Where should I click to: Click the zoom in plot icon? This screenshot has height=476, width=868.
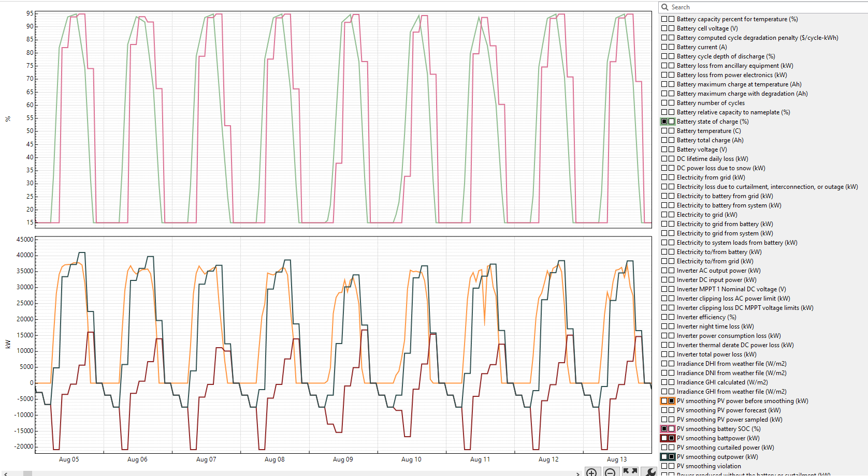tap(592, 472)
